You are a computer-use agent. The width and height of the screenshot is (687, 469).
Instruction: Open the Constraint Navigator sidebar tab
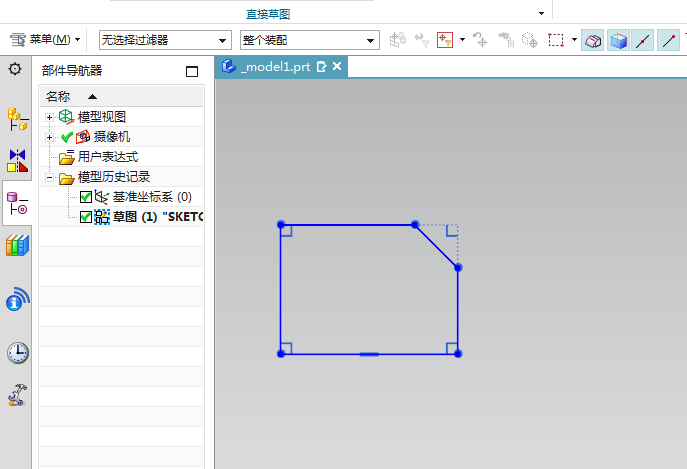click(x=17, y=161)
